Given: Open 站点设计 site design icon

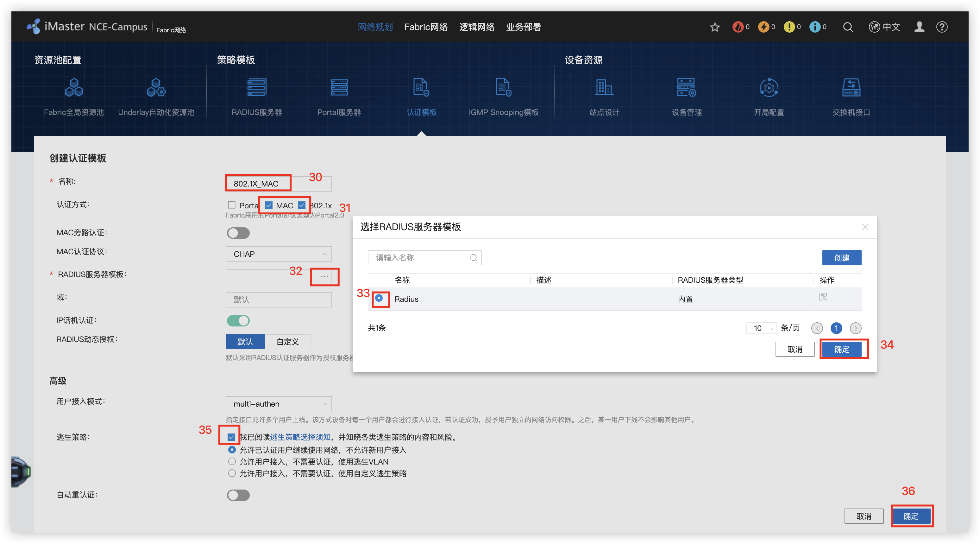Looking at the screenshot, I should click(604, 88).
